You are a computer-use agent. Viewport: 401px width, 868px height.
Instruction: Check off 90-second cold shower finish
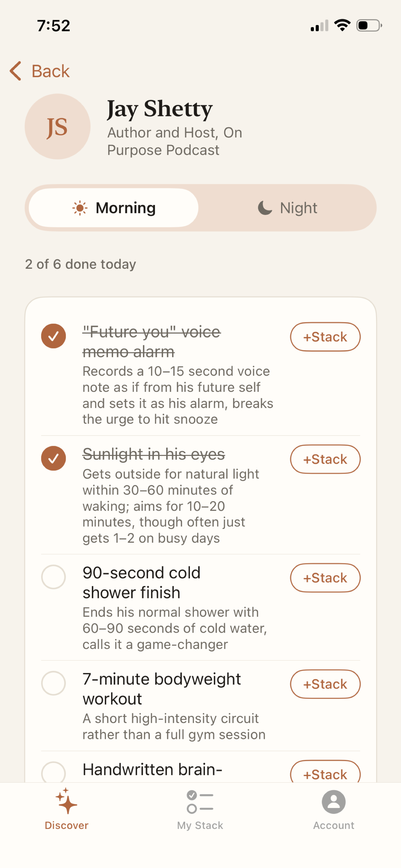53,577
